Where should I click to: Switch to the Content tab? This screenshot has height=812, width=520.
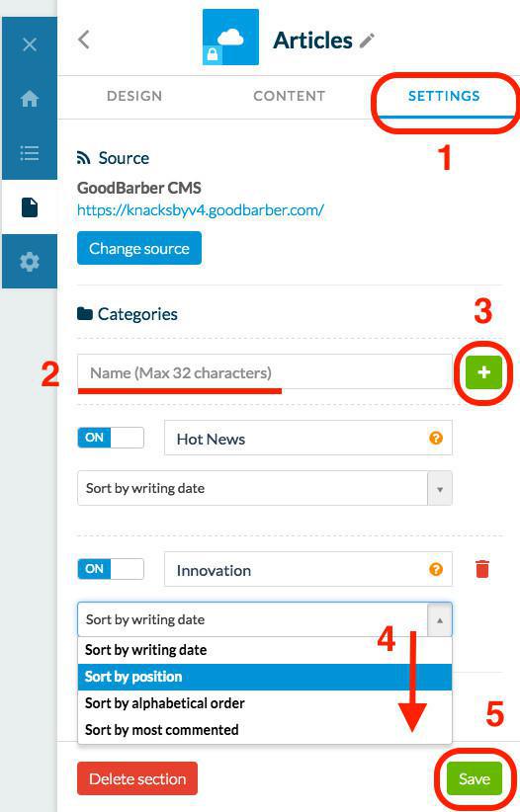tap(290, 96)
